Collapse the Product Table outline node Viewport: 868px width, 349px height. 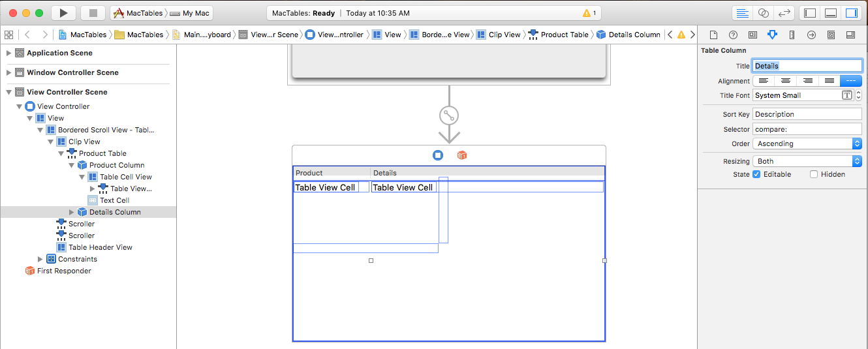[x=61, y=153]
